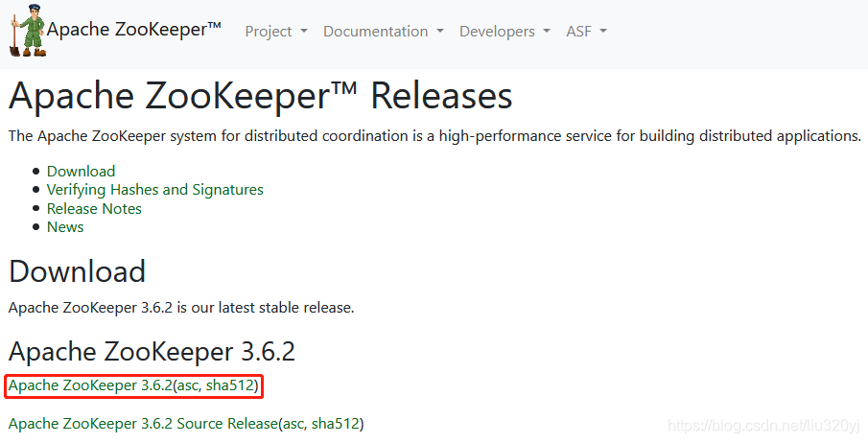This screenshot has width=868, height=443.
Task: Go to the News link
Action: tap(65, 227)
